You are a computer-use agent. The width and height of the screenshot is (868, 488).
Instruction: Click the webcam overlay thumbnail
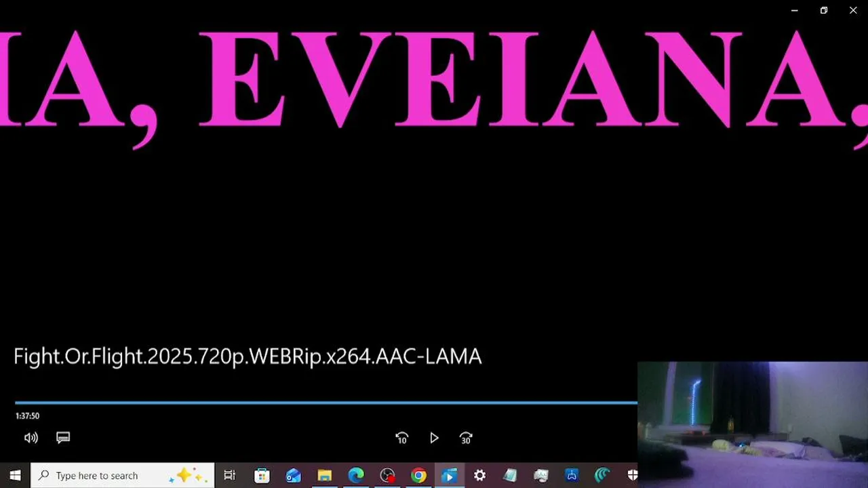(753, 425)
